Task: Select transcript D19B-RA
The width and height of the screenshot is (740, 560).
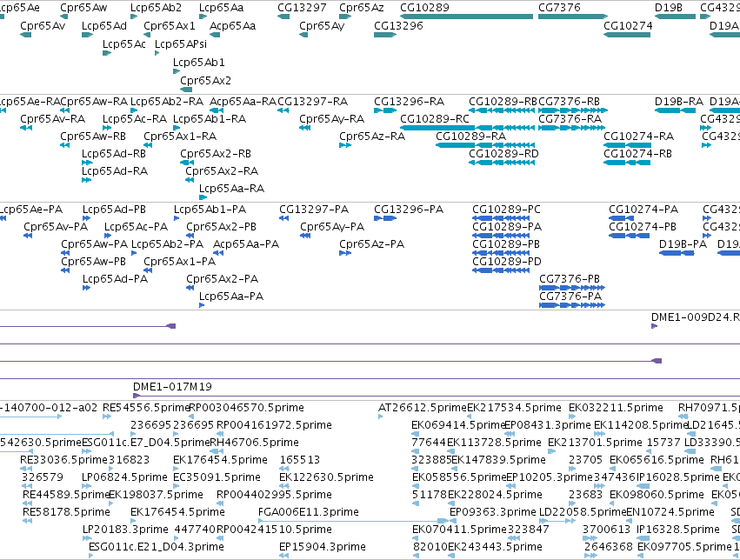Action: pyautogui.click(x=678, y=102)
